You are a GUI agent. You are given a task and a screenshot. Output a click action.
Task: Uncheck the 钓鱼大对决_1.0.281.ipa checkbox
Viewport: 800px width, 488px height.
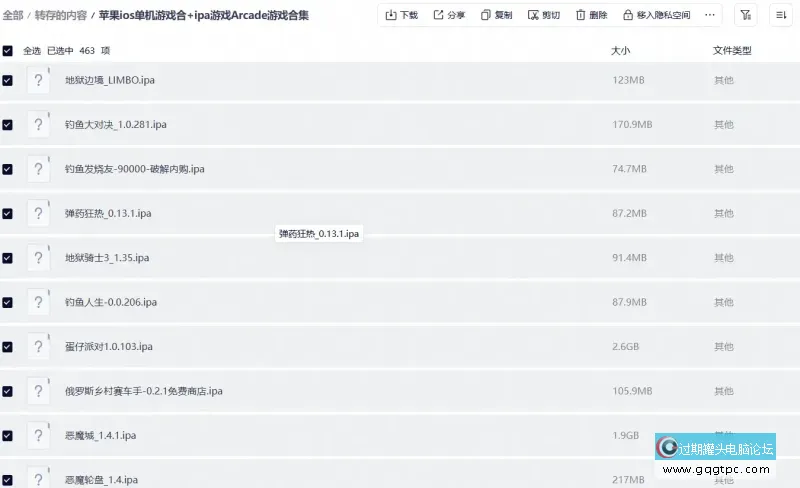click(8, 125)
